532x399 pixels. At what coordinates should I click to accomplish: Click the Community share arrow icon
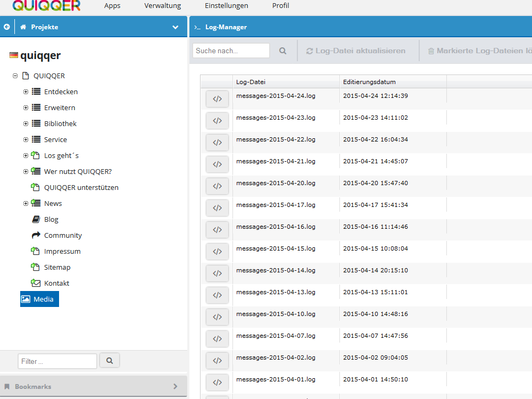coord(36,235)
